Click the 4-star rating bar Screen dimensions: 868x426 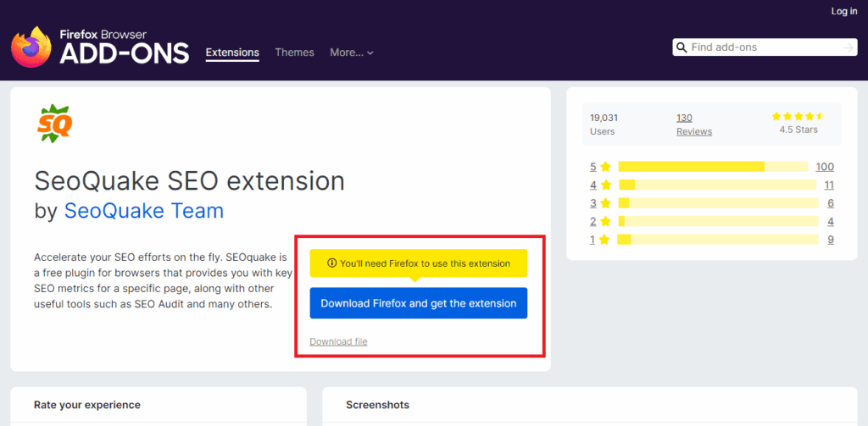pos(718,185)
